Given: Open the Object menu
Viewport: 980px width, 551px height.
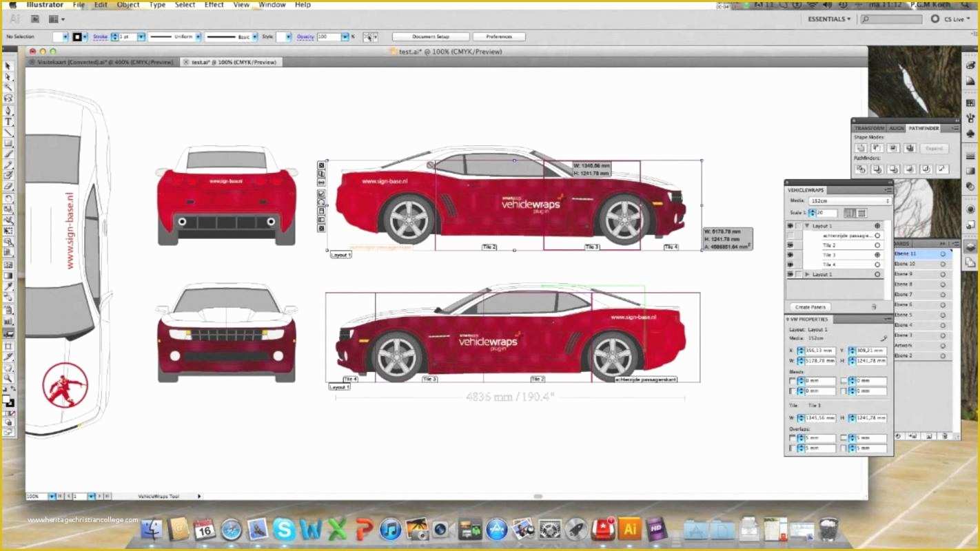Looking at the screenshot, I should point(128,5).
